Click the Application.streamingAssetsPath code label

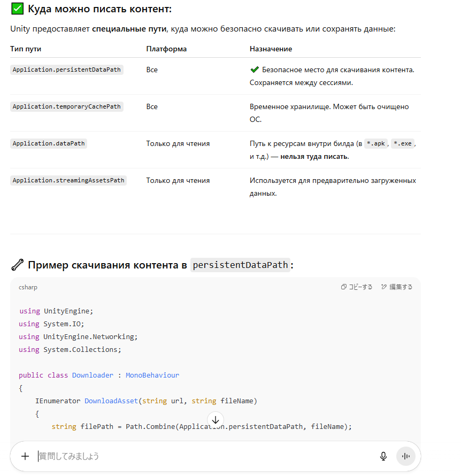point(68,180)
